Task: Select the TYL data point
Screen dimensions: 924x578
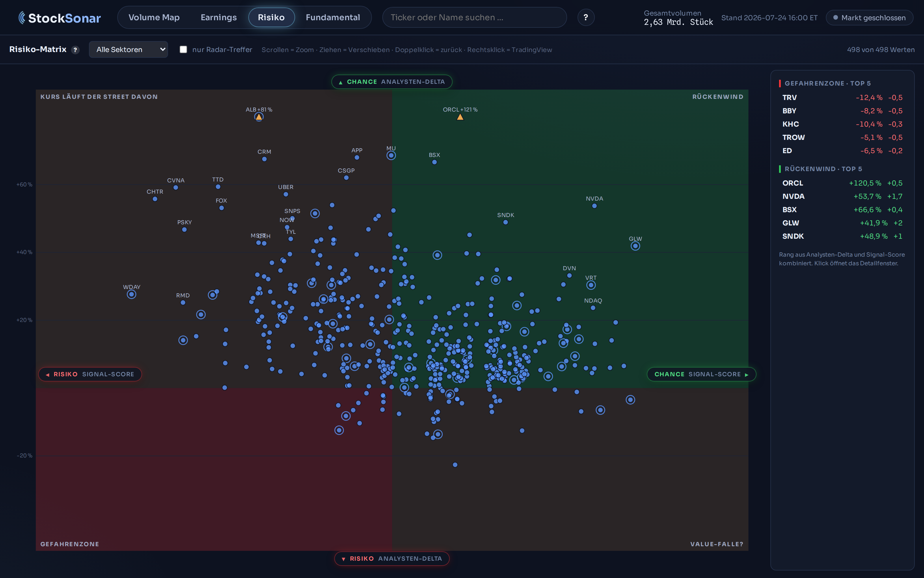Action: [x=290, y=239]
